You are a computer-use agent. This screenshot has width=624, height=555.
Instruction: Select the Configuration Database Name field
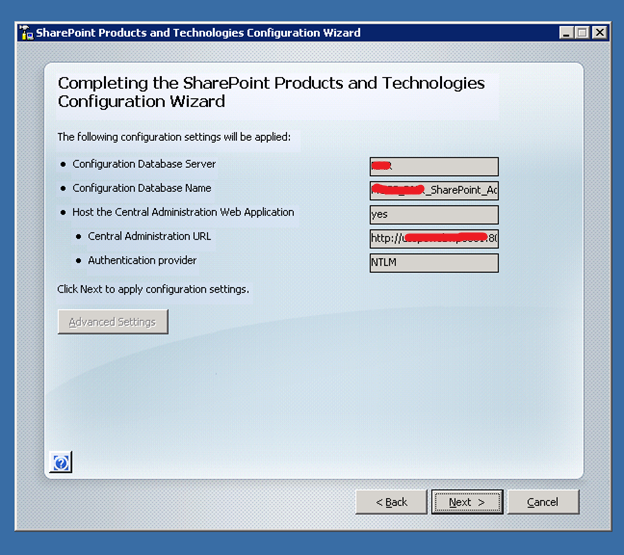pyautogui.click(x=434, y=191)
